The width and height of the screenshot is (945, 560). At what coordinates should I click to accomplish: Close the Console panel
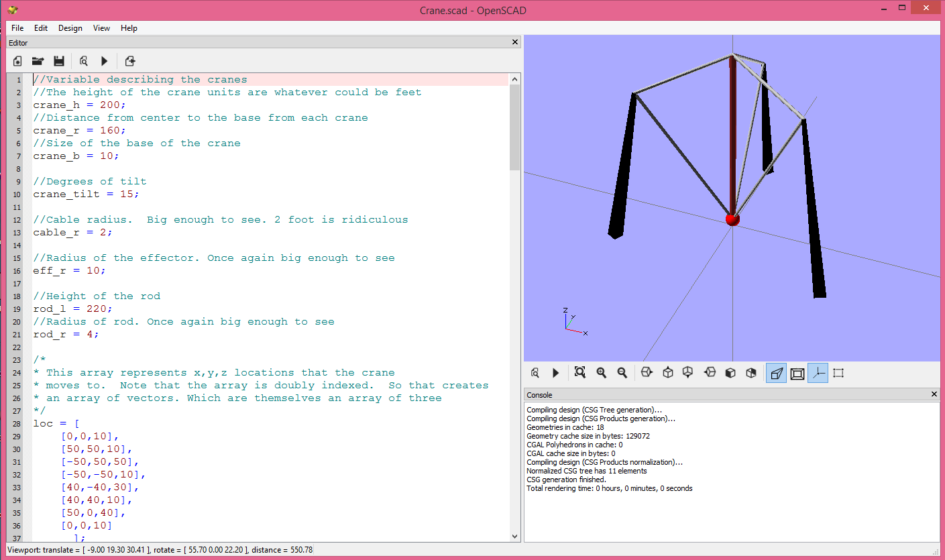[x=934, y=394]
